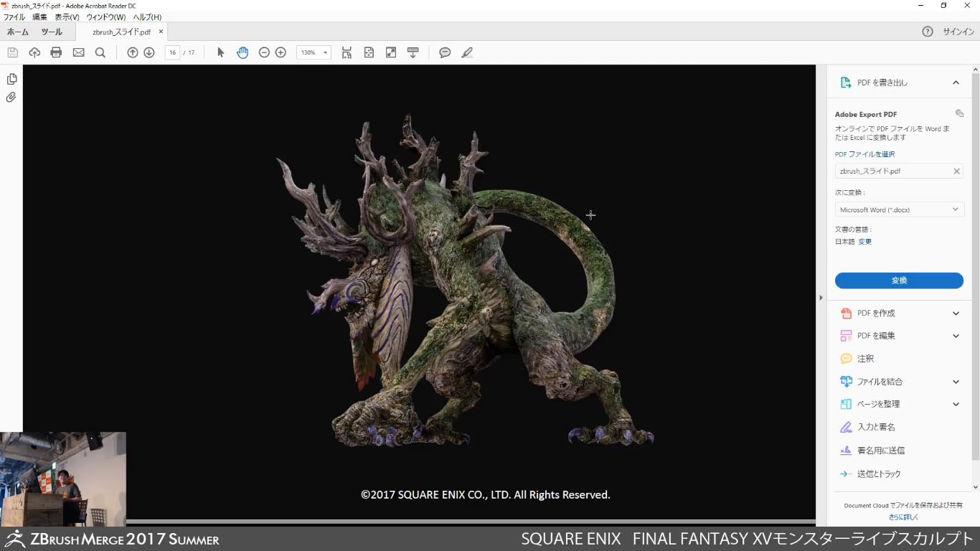The image size is (980, 551).
Task: Open the 表示(V) menu
Action: pos(67,17)
